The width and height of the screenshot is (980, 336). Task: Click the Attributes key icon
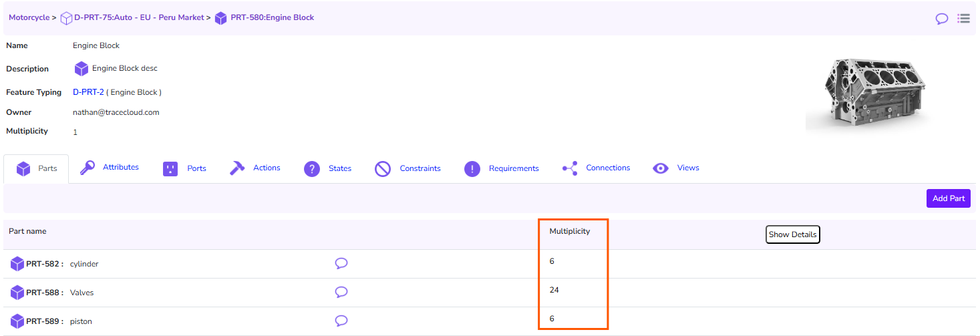coord(87,168)
